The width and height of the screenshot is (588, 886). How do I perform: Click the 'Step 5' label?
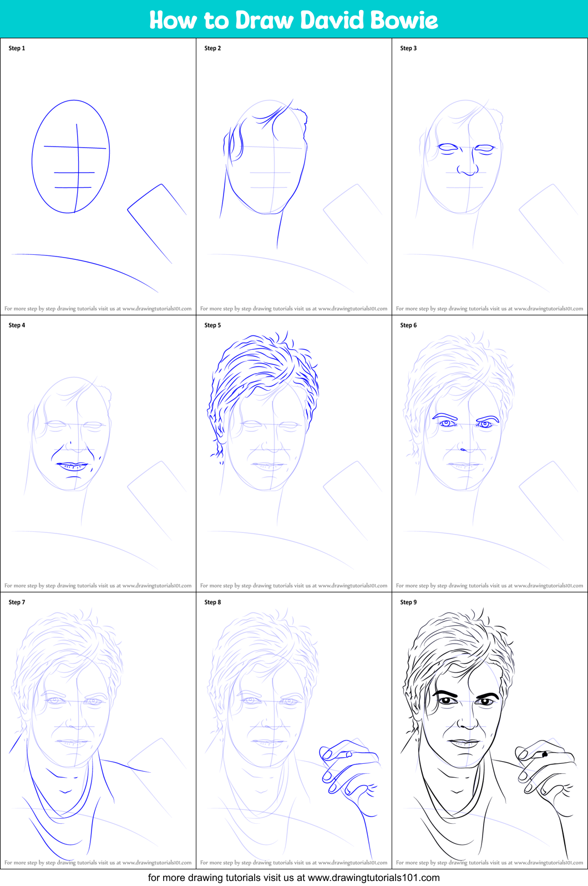[212, 325]
